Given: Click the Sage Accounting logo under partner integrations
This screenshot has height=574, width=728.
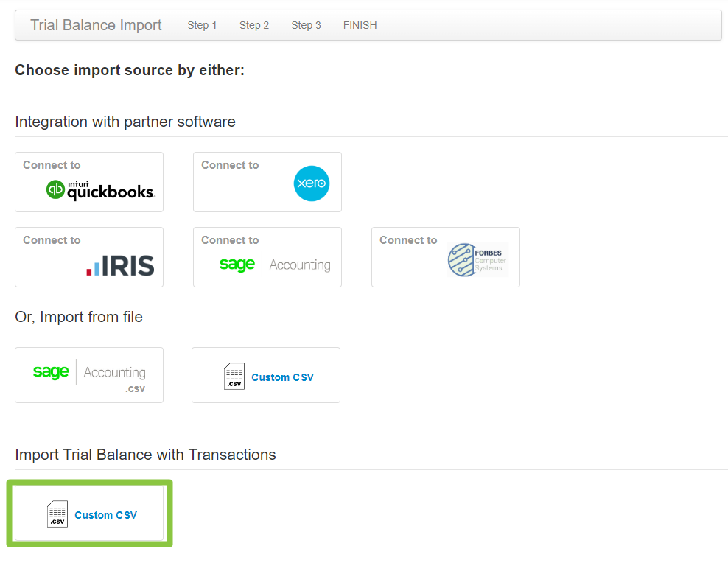Looking at the screenshot, I should point(275,265).
